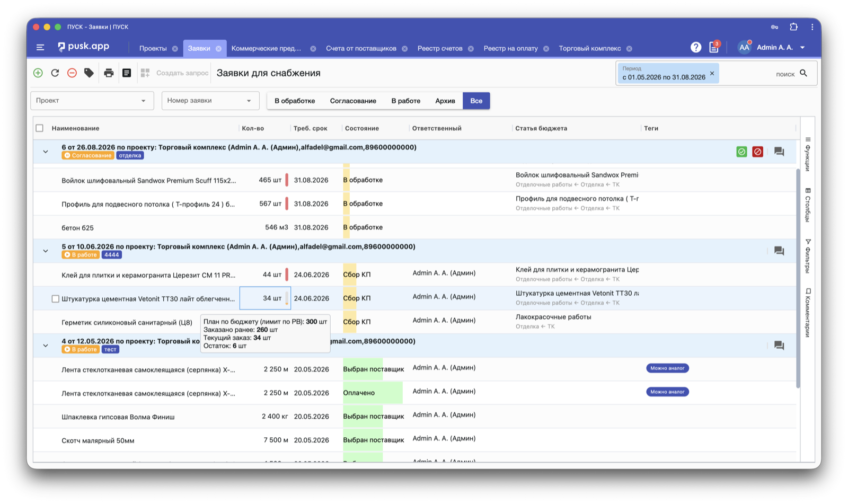The height and width of the screenshot is (504, 848).
Task: Toggle the select-all checkbox in header
Action: pos(39,128)
